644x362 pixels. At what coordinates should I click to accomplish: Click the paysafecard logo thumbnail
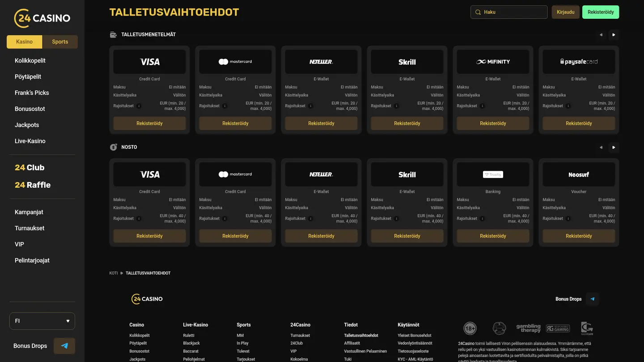(x=579, y=62)
